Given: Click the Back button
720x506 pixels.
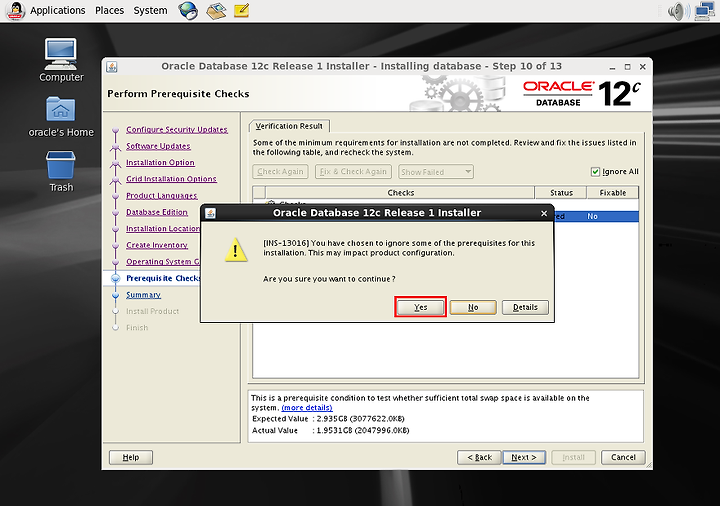Looking at the screenshot, I should pos(479,457).
